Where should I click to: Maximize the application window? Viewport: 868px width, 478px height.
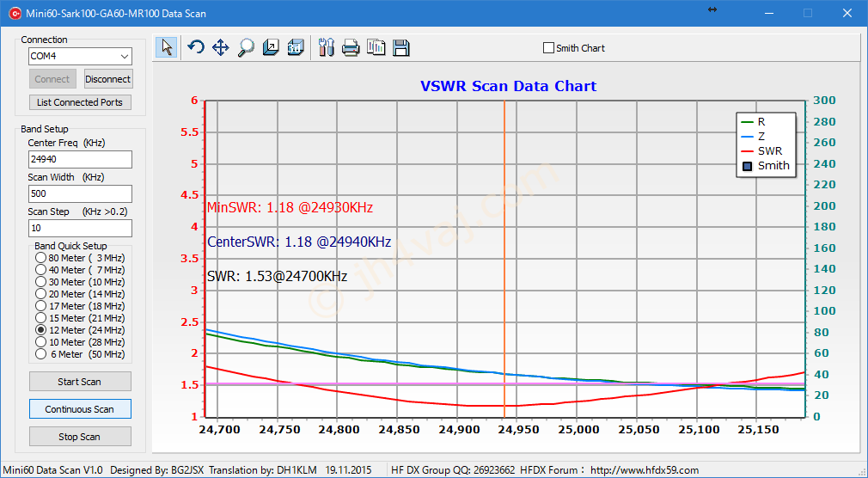808,13
